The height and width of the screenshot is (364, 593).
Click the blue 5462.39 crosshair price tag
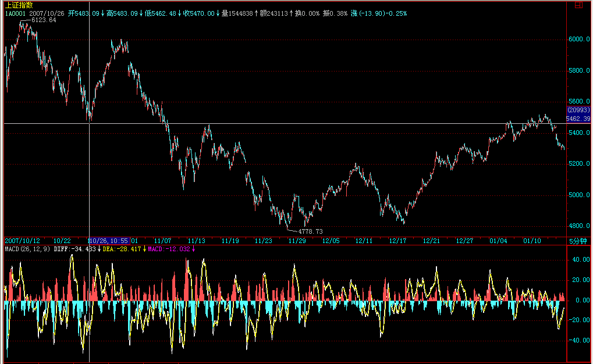point(578,118)
